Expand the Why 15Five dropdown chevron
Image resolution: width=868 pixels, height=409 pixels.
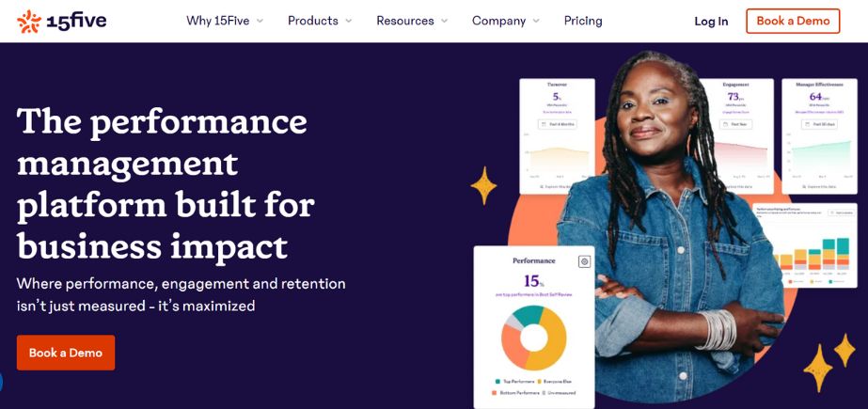point(260,22)
